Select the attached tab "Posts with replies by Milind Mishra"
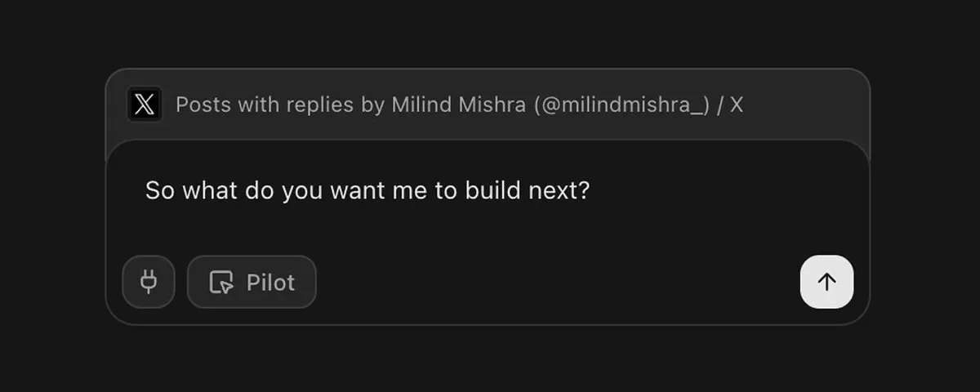The height and width of the screenshot is (392, 980). 459,105
